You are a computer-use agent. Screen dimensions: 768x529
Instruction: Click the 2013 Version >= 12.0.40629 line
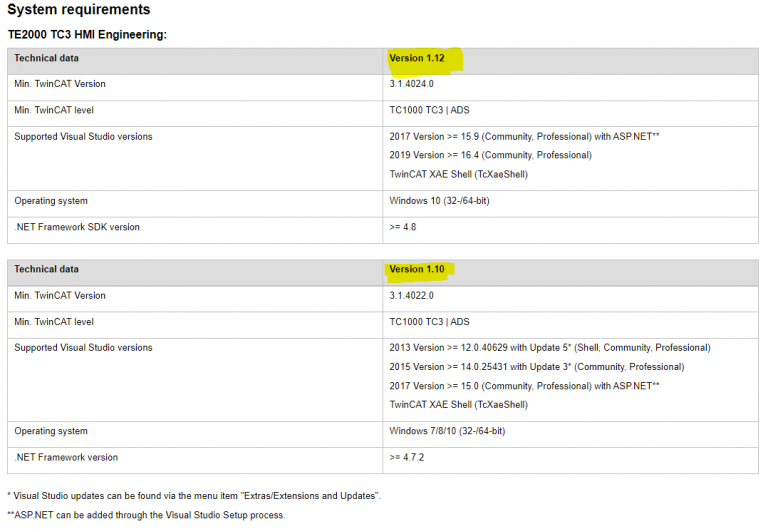pos(550,348)
